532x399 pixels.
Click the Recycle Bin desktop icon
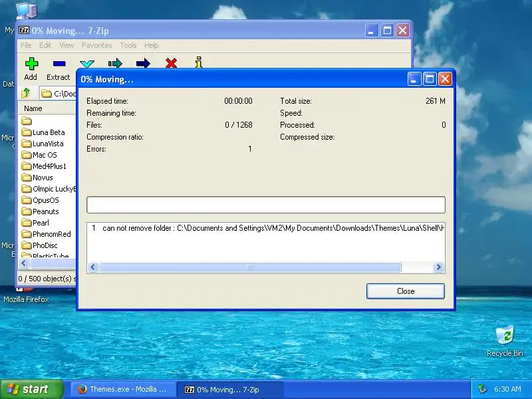[x=505, y=340]
